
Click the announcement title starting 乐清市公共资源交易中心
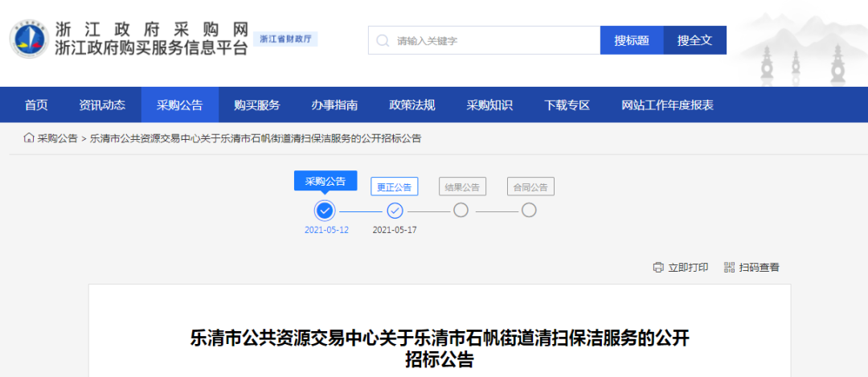pos(440,349)
